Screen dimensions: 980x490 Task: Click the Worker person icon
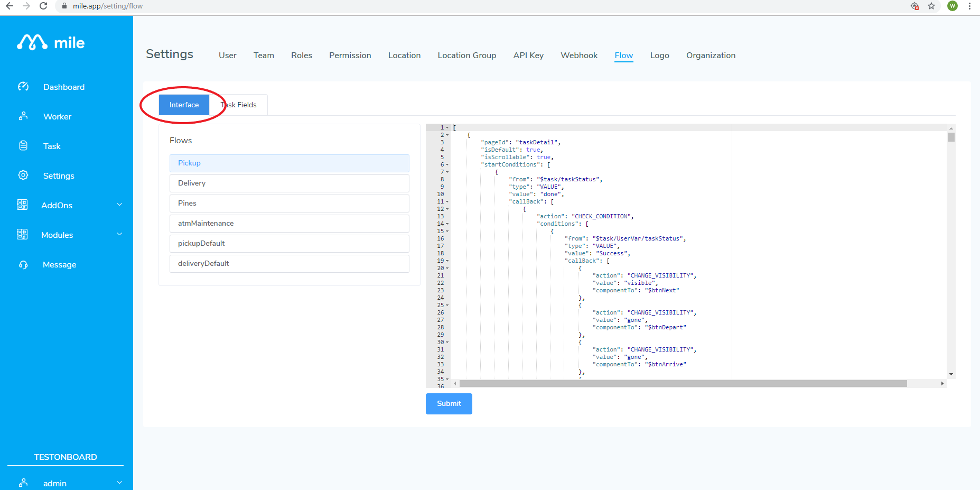pos(23,116)
